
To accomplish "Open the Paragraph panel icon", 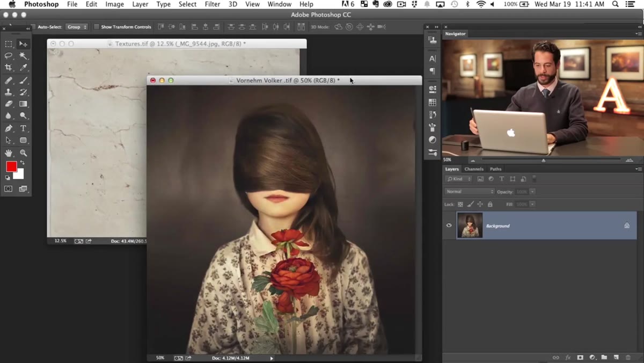I will pos(433,71).
